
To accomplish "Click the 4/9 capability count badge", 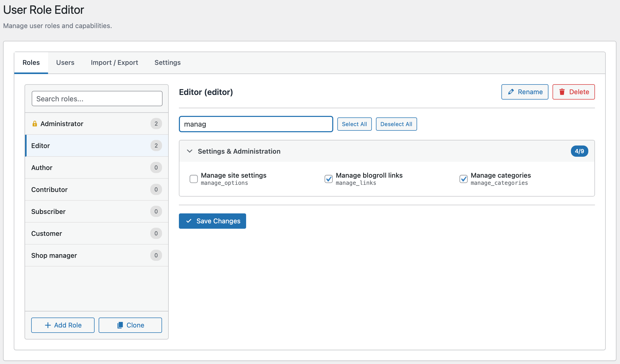I will 579,151.
